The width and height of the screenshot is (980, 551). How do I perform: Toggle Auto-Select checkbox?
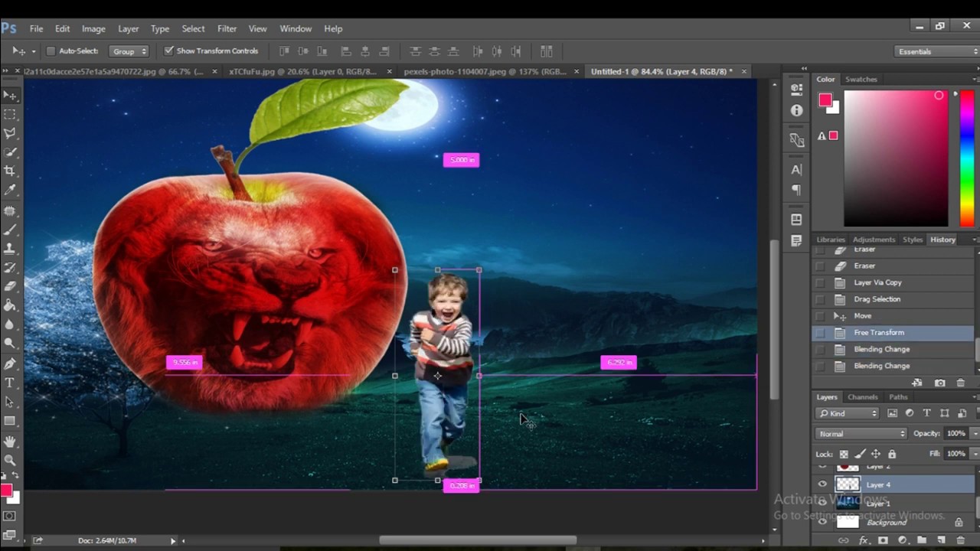click(x=51, y=51)
